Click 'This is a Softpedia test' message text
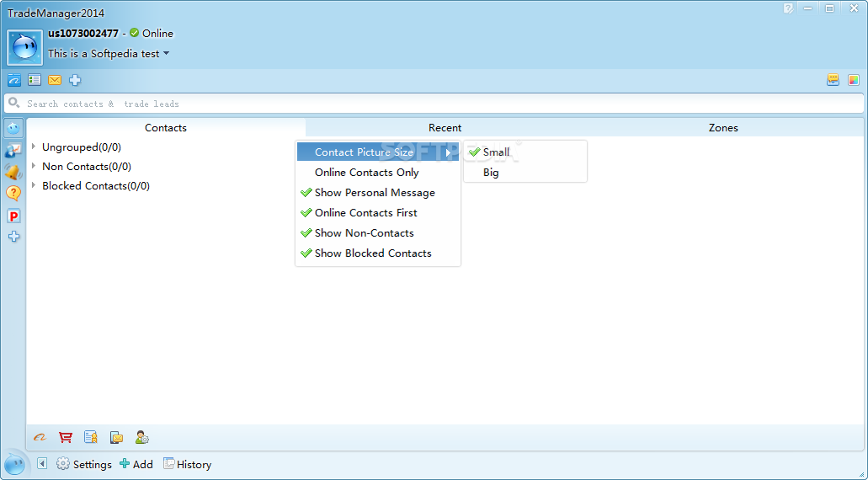This screenshot has width=868, height=480. pos(104,54)
